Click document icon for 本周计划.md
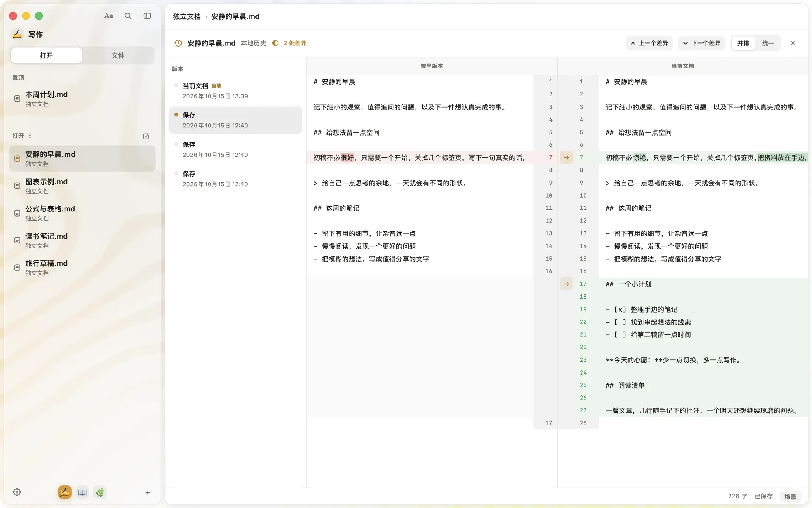812x508 pixels. [x=17, y=99]
